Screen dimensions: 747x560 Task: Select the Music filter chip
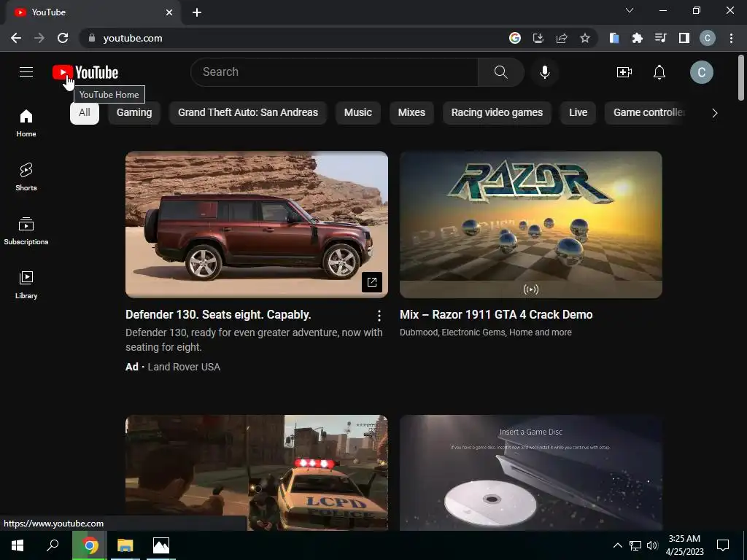coord(357,113)
